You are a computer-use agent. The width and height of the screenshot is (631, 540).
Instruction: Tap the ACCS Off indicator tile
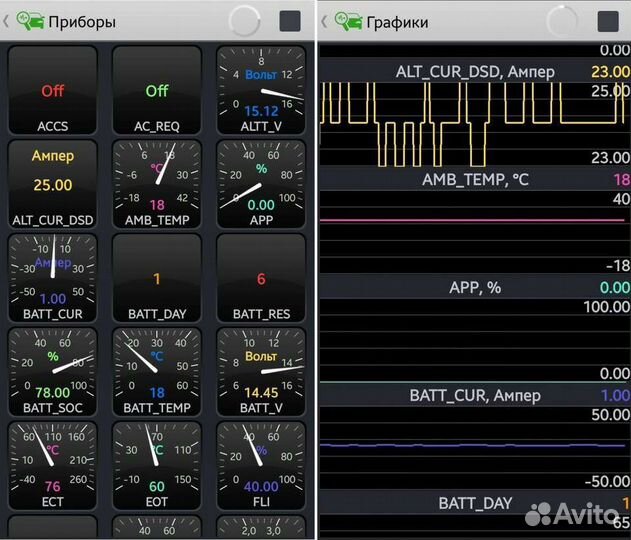(53, 90)
